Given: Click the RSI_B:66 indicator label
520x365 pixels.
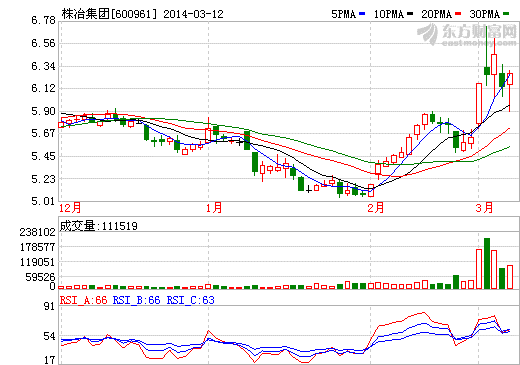Looking at the screenshot, I should point(137,300).
